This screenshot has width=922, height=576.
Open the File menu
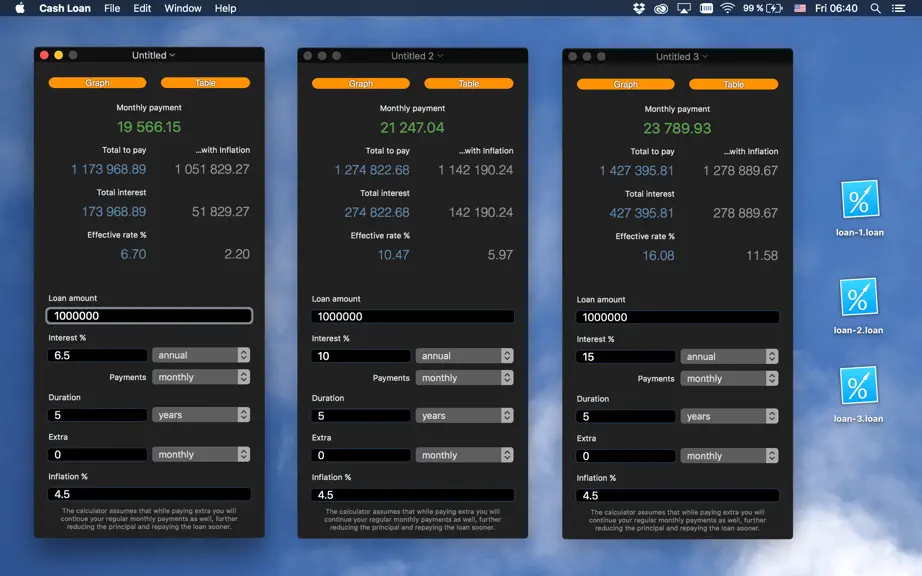click(112, 8)
